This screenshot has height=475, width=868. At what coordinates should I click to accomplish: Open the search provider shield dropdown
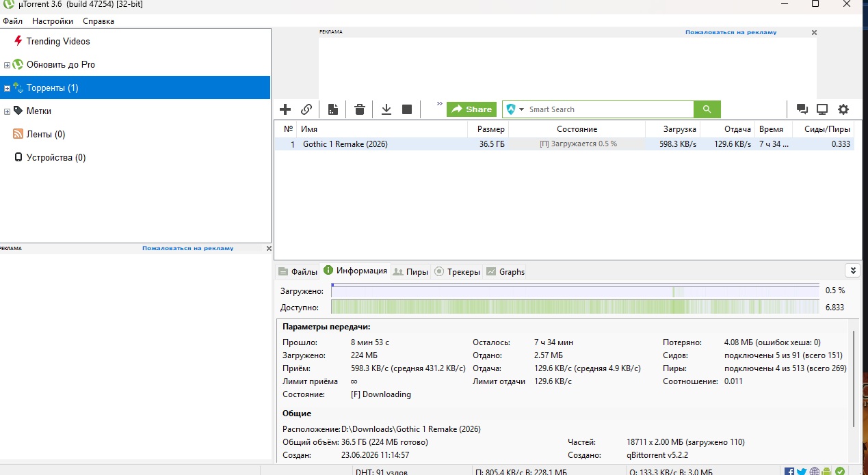(514, 109)
